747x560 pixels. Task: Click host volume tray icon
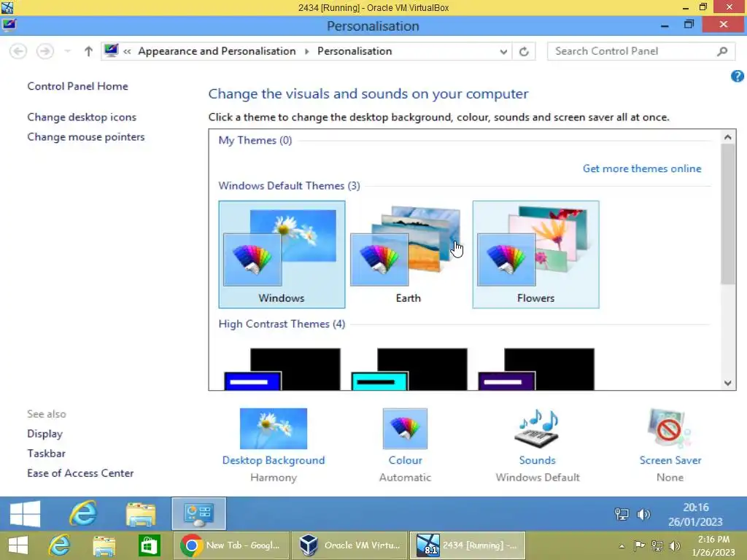point(675,546)
